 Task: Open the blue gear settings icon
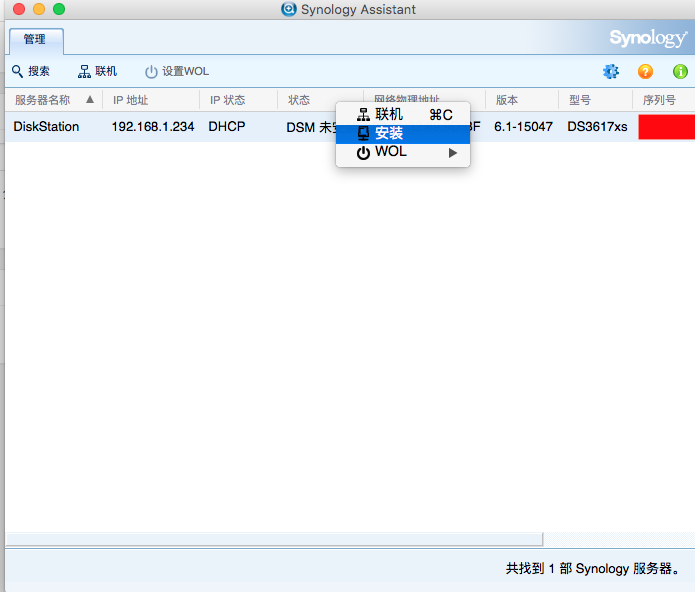coord(611,71)
